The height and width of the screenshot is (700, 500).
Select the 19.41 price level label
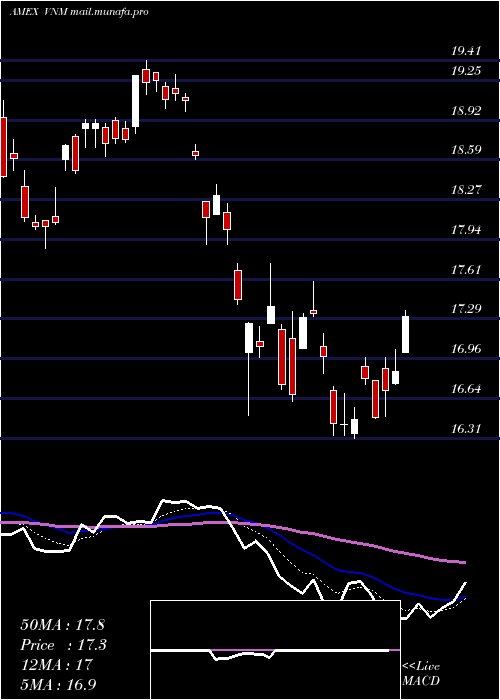point(466,51)
